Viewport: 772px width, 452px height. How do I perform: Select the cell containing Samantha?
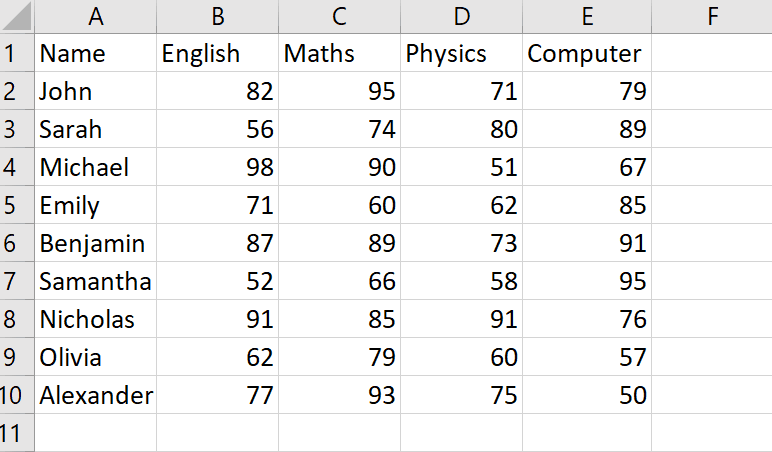[96, 281]
